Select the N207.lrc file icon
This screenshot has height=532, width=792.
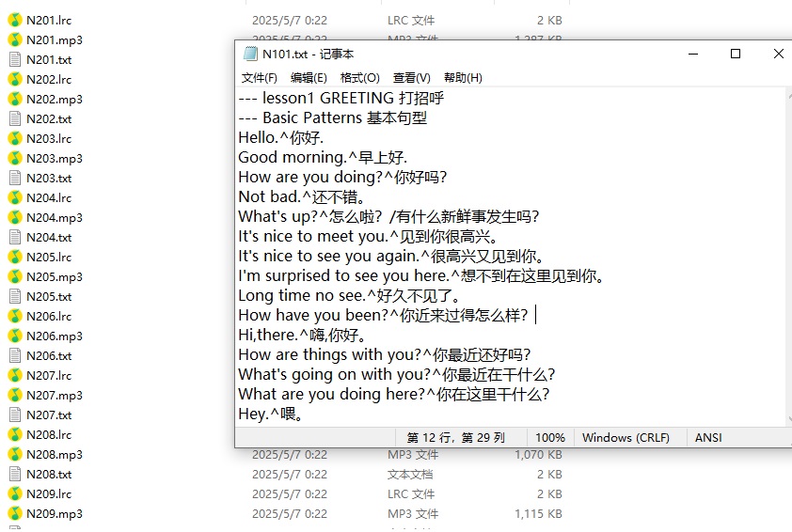coord(14,375)
